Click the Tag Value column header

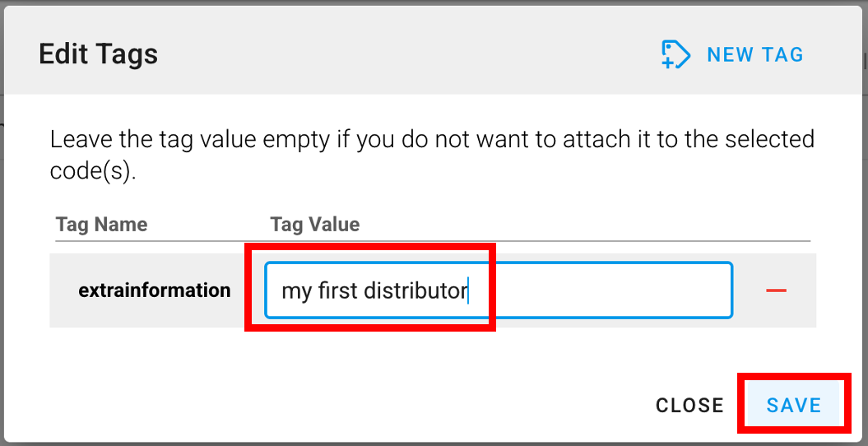pos(314,225)
